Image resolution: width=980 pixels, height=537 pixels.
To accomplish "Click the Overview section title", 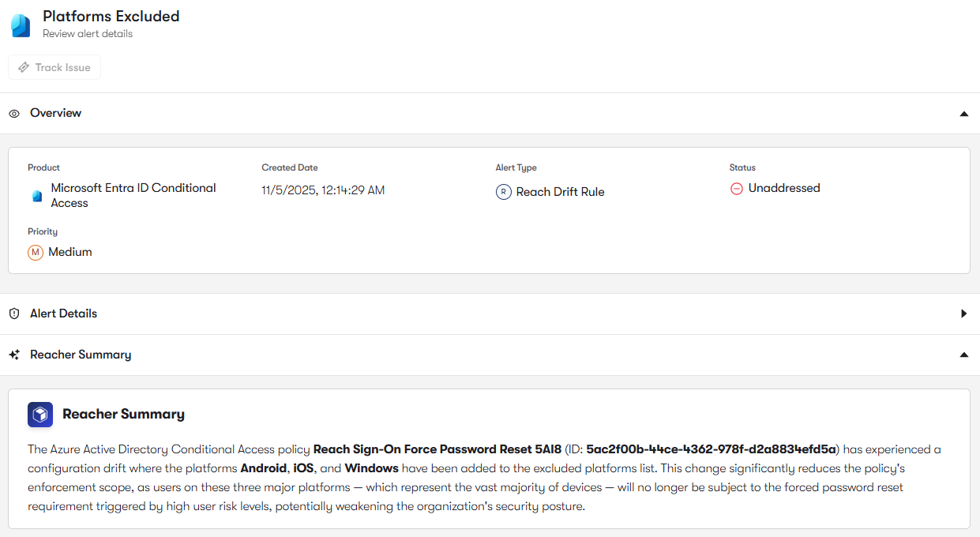I will 55,113.
